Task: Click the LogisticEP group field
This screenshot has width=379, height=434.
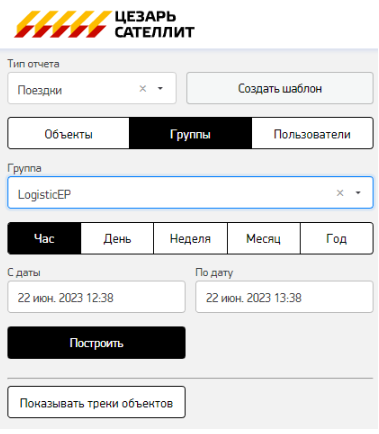Action: click(x=190, y=193)
